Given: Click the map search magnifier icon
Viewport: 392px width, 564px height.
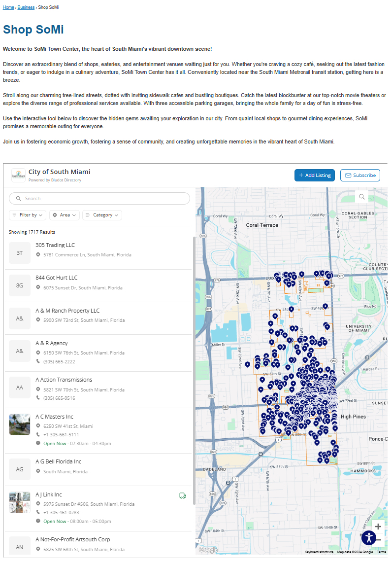Looking at the screenshot, I should [x=362, y=197].
